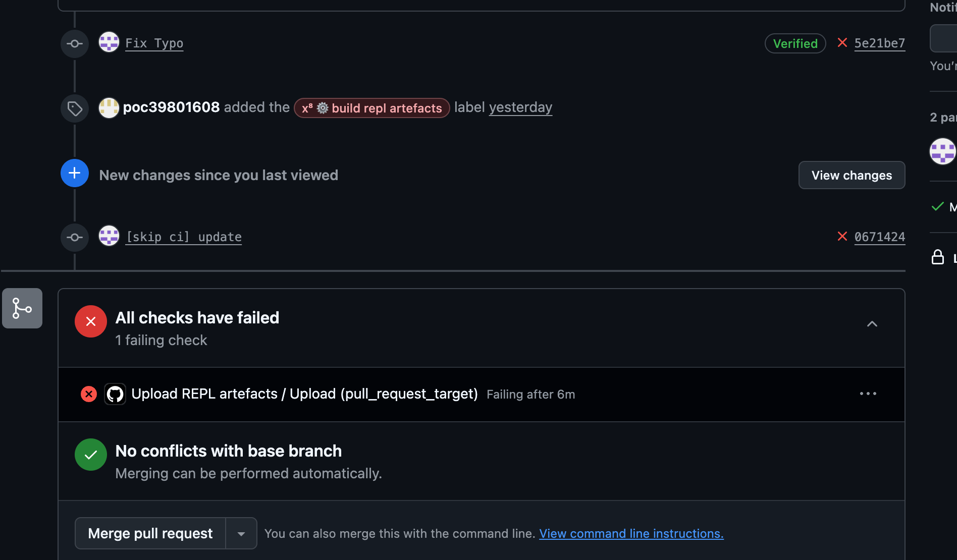
Task: Open merge method dropdown arrow
Action: (241, 534)
